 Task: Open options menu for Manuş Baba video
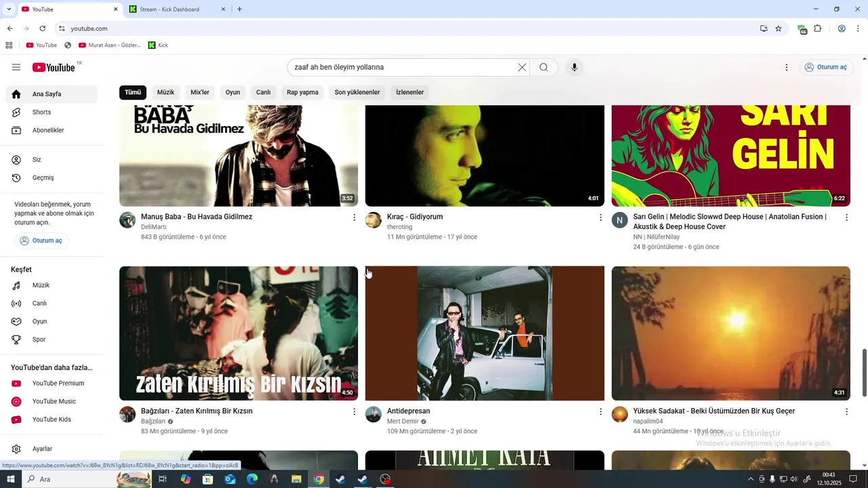[354, 217]
